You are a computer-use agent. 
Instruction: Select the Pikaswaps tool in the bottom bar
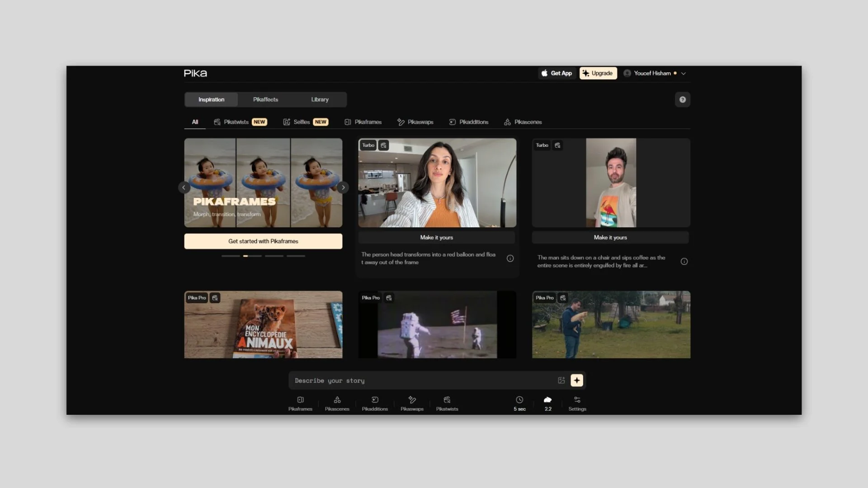click(412, 404)
